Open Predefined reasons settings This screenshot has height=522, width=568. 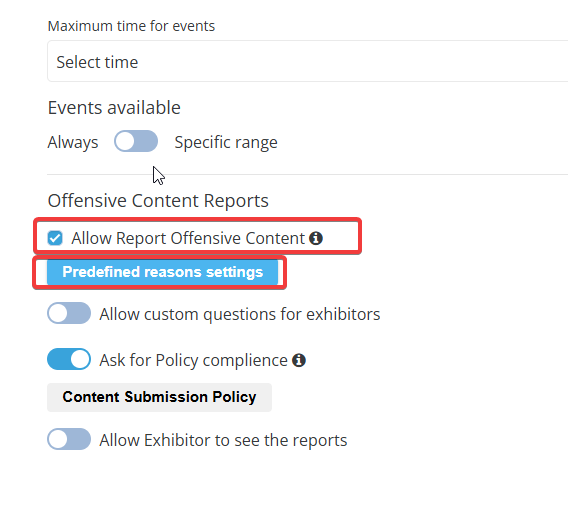pos(162,272)
